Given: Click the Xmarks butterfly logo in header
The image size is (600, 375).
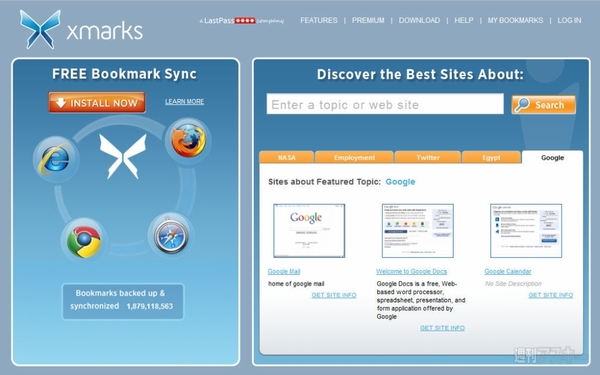Looking at the screenshot, I should 40,29.
